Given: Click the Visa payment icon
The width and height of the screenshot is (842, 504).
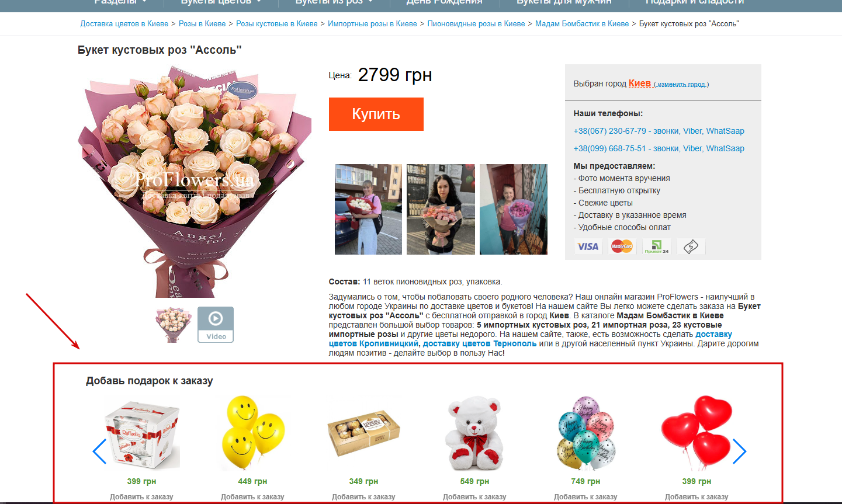Looking at the screenshot, I should coord(588,246).
